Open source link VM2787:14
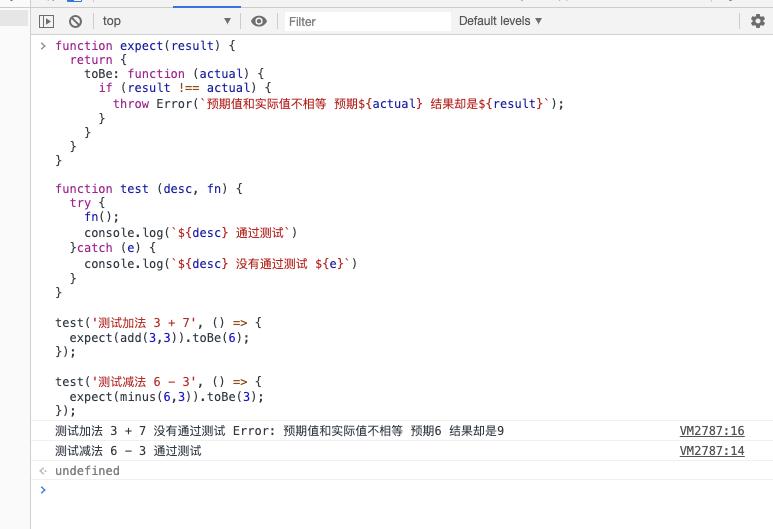 (712, 451)
